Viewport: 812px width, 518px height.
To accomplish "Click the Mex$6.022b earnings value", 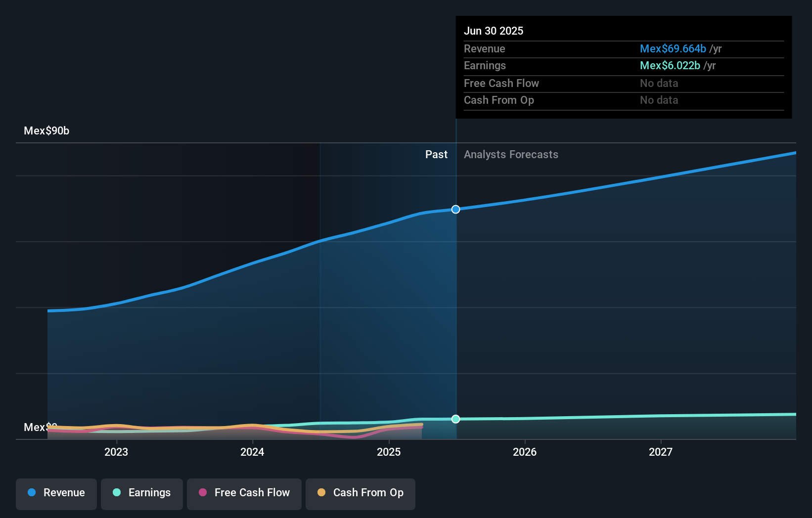I will click(x=670, y=66).
